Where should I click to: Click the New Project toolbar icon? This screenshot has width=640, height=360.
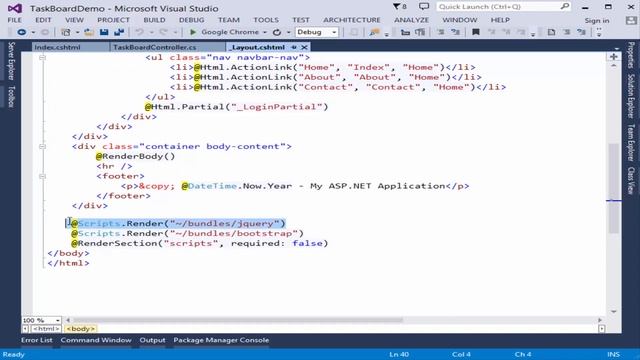[x=66, y=32]
